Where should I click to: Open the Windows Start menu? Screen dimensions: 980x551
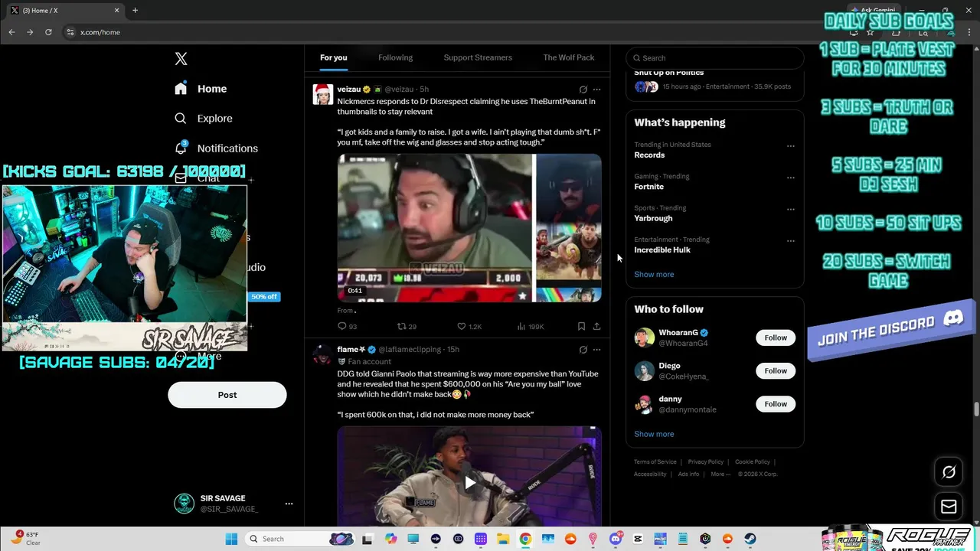pos(231,539)
